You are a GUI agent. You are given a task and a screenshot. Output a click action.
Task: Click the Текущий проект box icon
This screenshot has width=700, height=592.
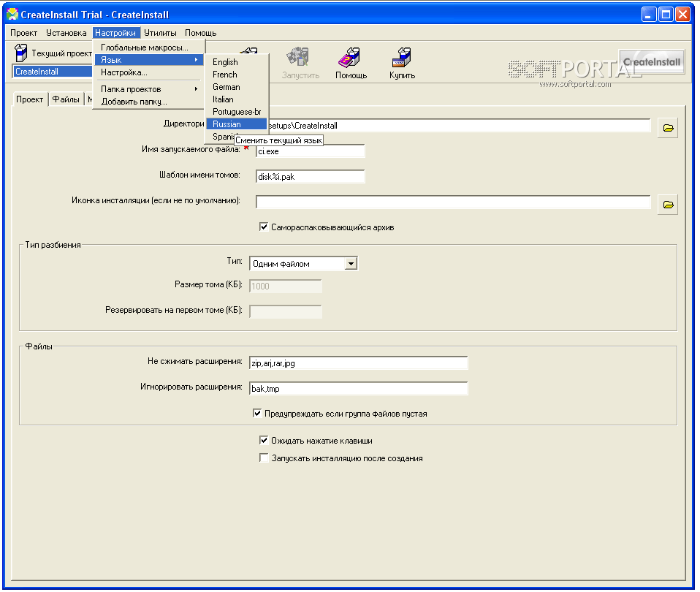pyautogui.click(x=20, y=53)
